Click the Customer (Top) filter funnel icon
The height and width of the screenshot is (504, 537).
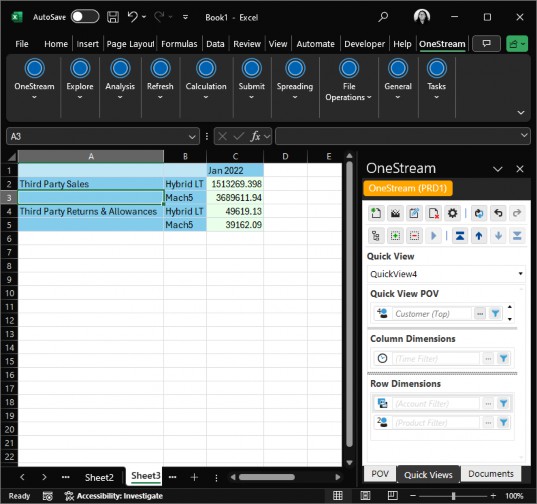coord(495,313)
